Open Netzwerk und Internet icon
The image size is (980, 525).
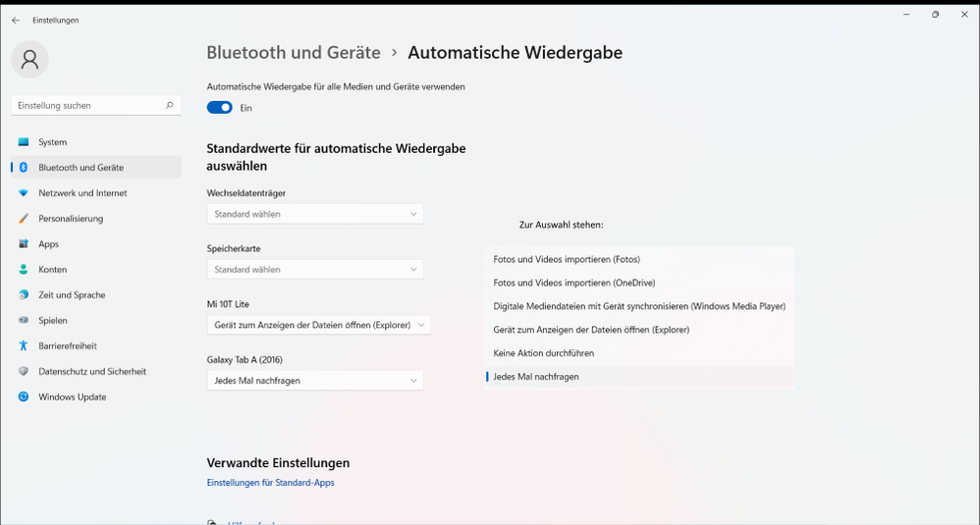coord(24,193)
